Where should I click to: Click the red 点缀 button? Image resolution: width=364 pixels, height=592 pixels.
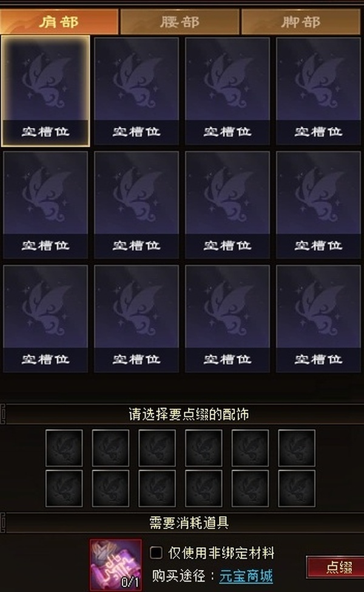click(x=335, y=567)
